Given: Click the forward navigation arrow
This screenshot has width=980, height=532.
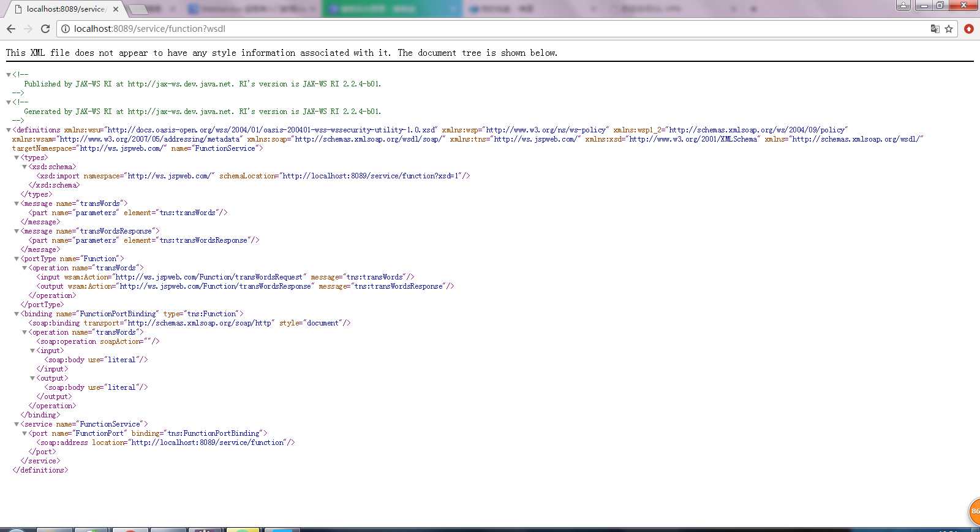Looking at the screenshot, I should (28, 29).
